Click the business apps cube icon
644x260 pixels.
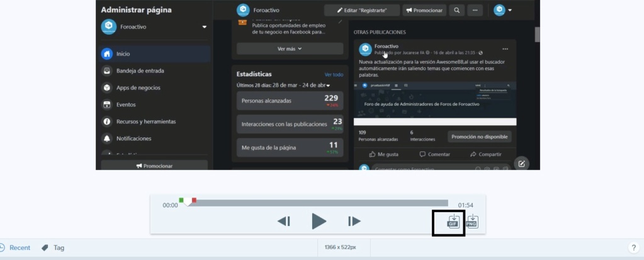coord(107,88)
